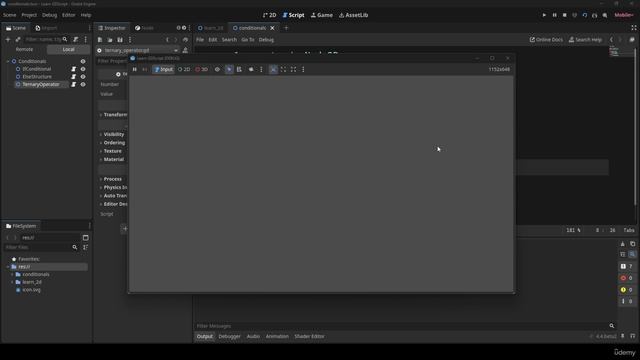Toggle visibility of IfConditional node
This screenshot has width=640, height=360.
(83, 69)
